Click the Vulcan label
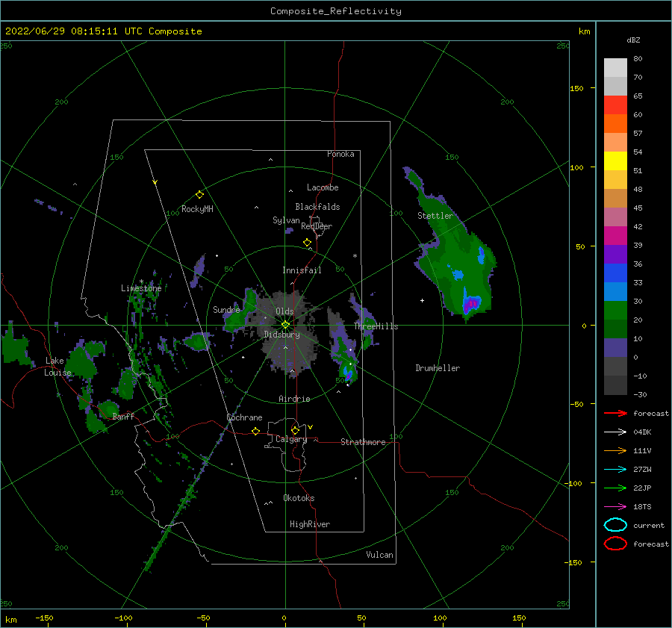Viewport: 672px width, 628px height. pyautogui.click(x=380, y=555)
